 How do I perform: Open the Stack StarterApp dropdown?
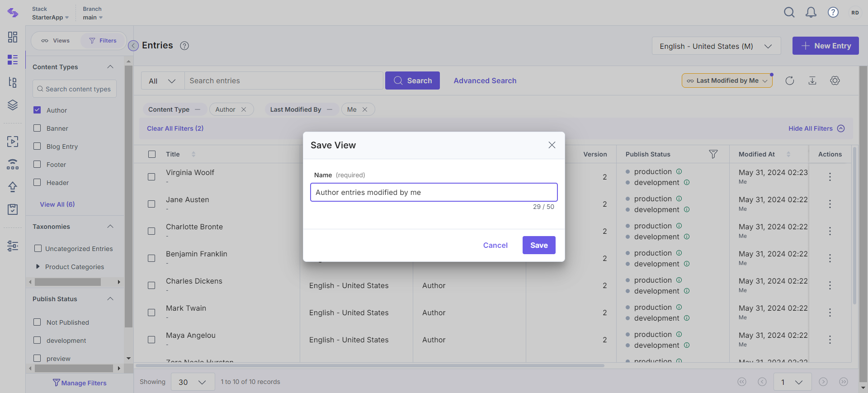(x=50, y=13)
